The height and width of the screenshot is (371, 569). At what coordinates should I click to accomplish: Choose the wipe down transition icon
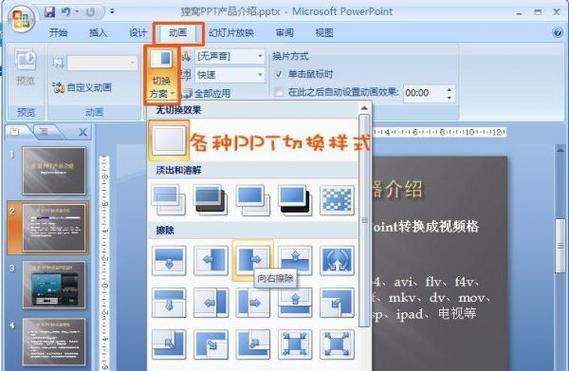pyautogui.click(x=169, y=261)
